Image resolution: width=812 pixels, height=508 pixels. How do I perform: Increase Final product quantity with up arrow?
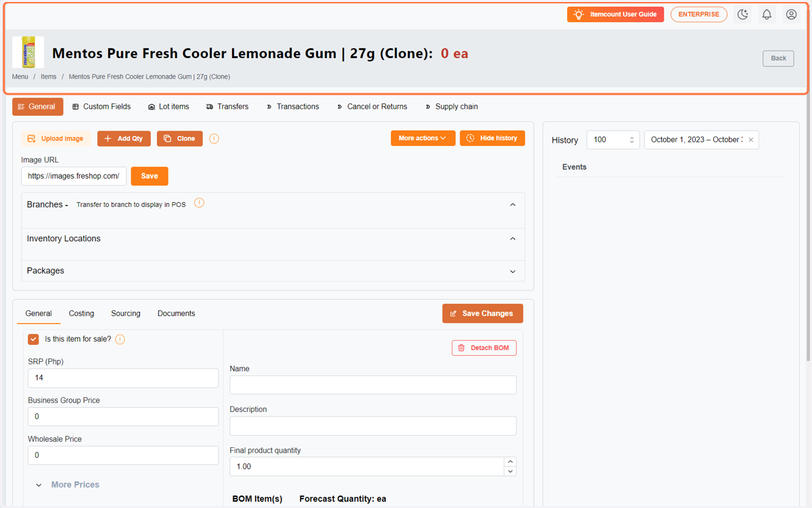[510, 462]
